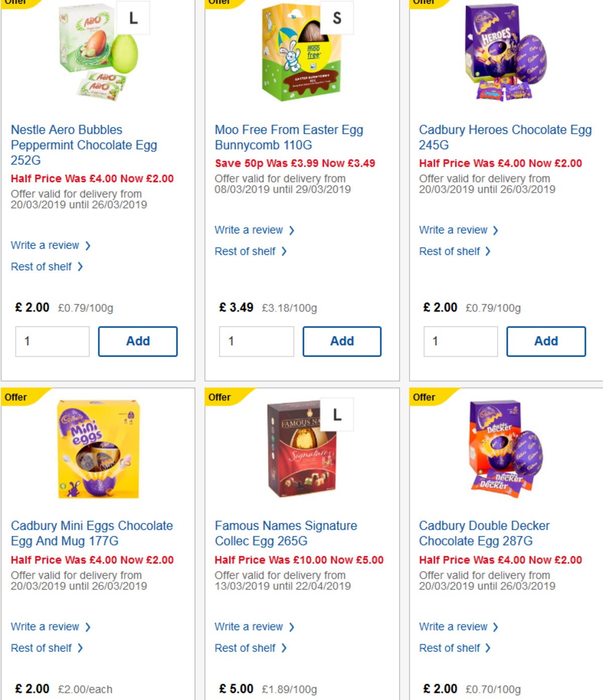Click the 'S' badge on Moo Free egg
The image size is (603, 700).
[338, 18]
